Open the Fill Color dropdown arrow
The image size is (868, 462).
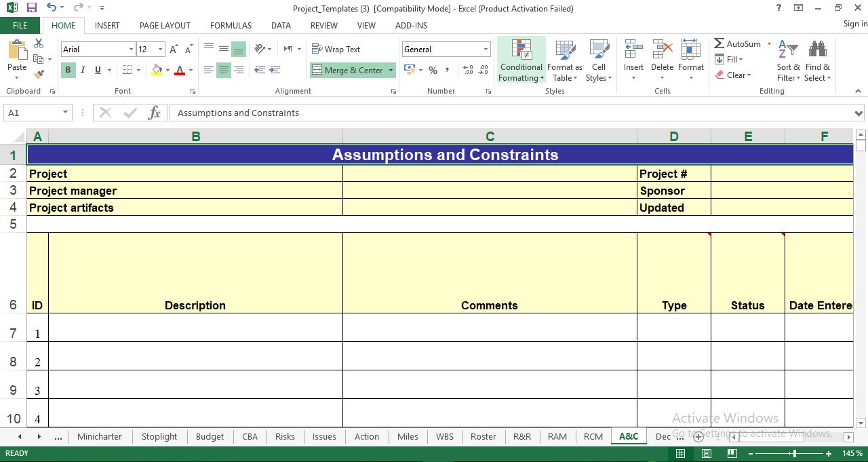(x=166, y=70)
